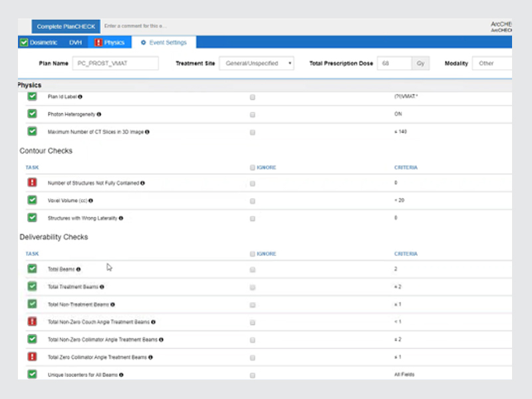Click the pass icon for Non-Zero Collimator Angle Beams
Viewport: 532px width, 399px height.
tap(32, 339)
